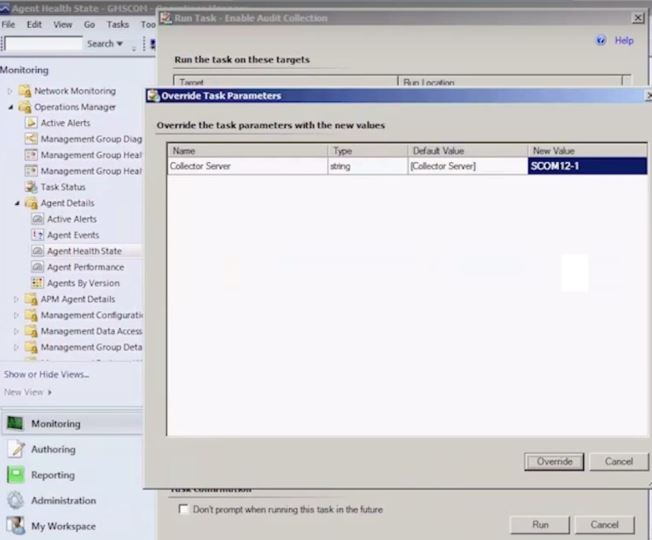Enable Don't prompt when running this task
Viewport: 652px width, 540px height.
coord(182,509)
